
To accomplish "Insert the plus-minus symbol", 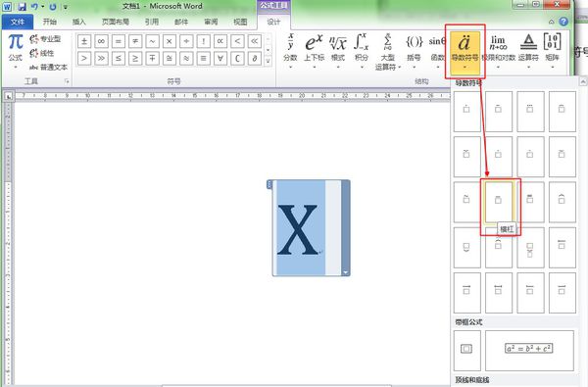I will [x=84, y=41].
